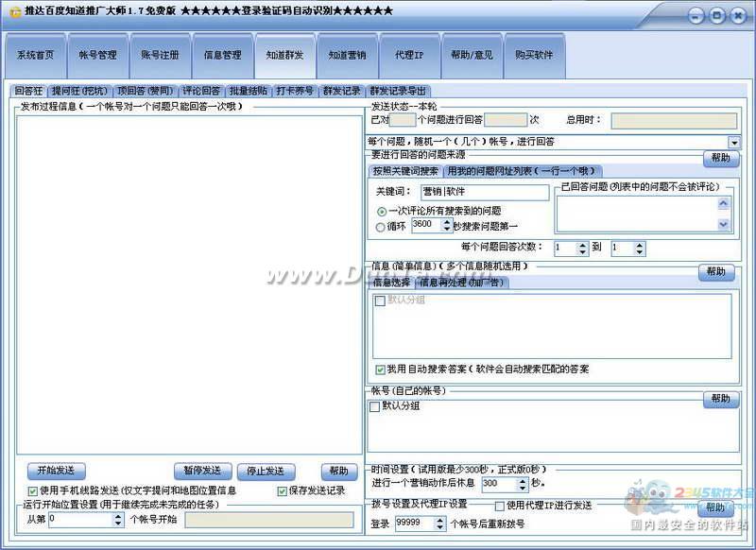
Task: Expand the 每个问题，随机一个帐号 answer mode dropdown
Action: tap(734, 142)
